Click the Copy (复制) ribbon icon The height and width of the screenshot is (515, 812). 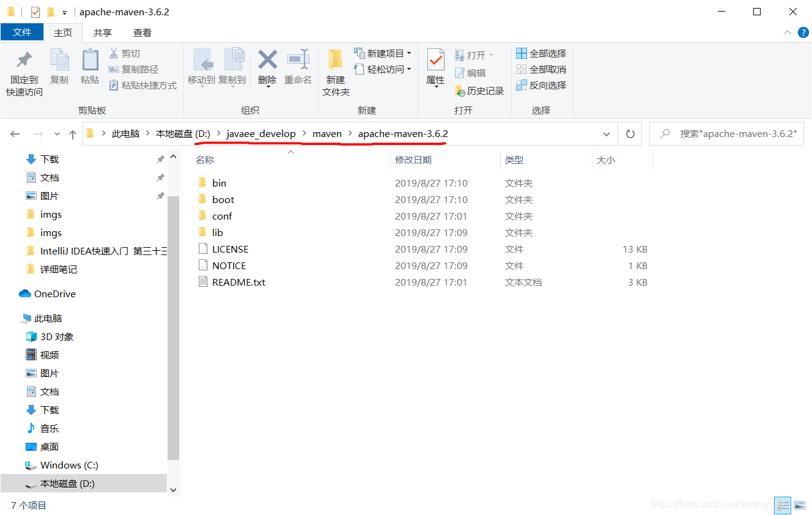[x=59, y=60]
